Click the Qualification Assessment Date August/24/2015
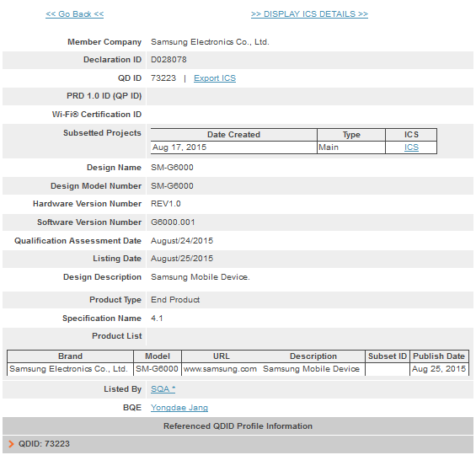This screenshot has width=476, height=455. tap(182, 241)
